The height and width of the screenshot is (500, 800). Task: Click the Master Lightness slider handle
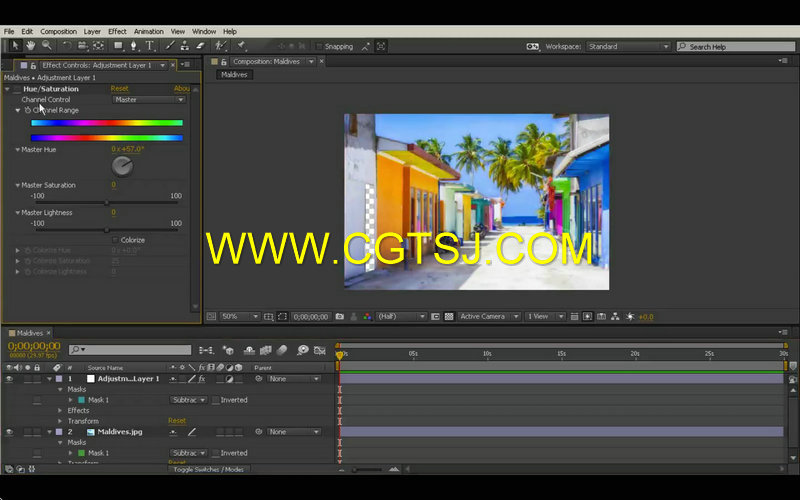pos(107,230)
